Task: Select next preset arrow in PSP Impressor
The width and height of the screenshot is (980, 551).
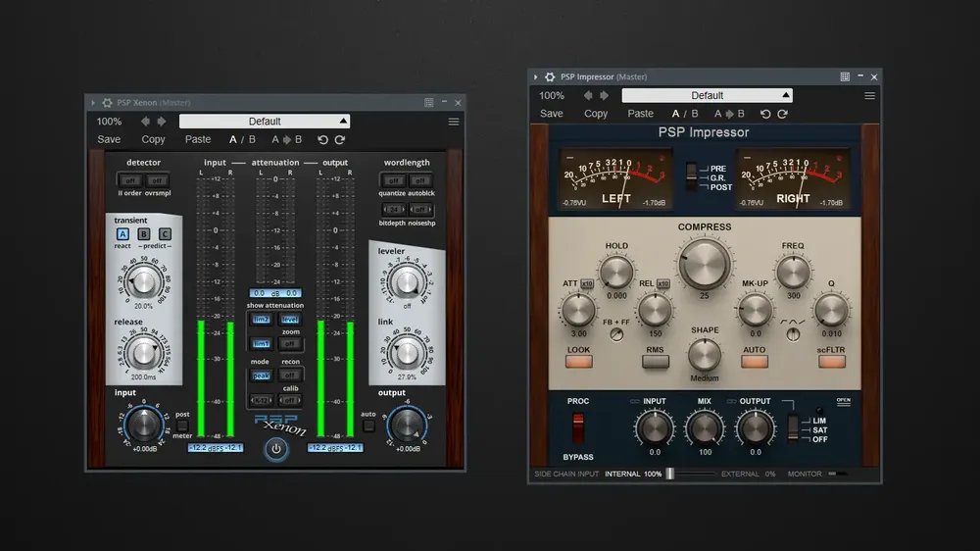Action: point(604,96)
